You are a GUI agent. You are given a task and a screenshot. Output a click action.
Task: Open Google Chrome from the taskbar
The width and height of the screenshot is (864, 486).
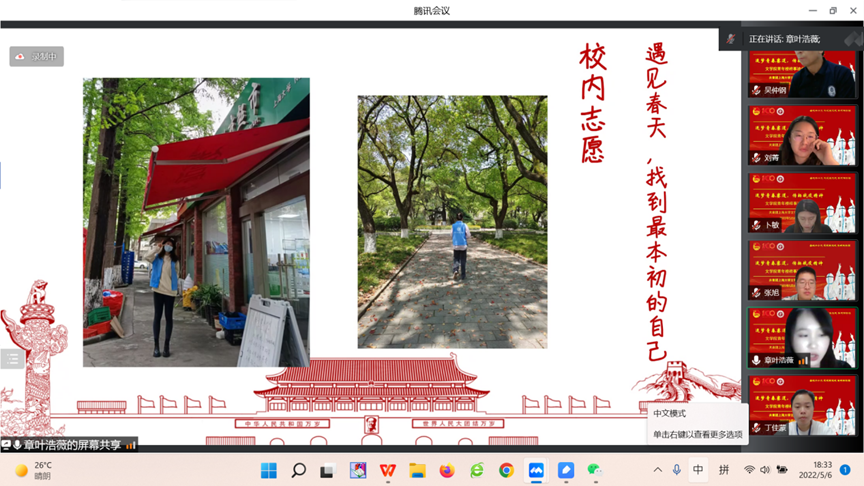(506, 470)
